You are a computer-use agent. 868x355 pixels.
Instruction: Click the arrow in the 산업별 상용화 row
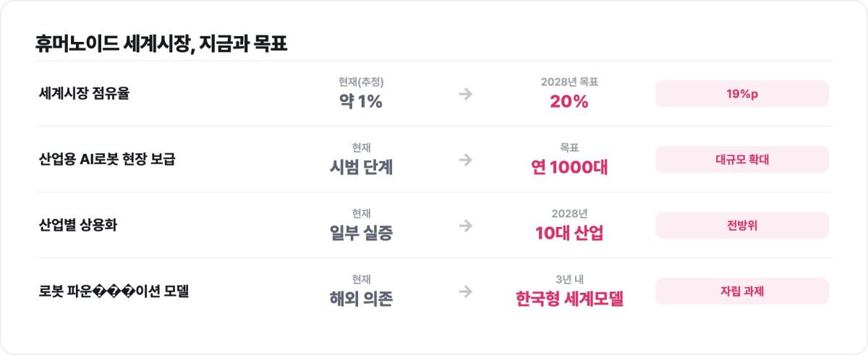coord(466,226)
